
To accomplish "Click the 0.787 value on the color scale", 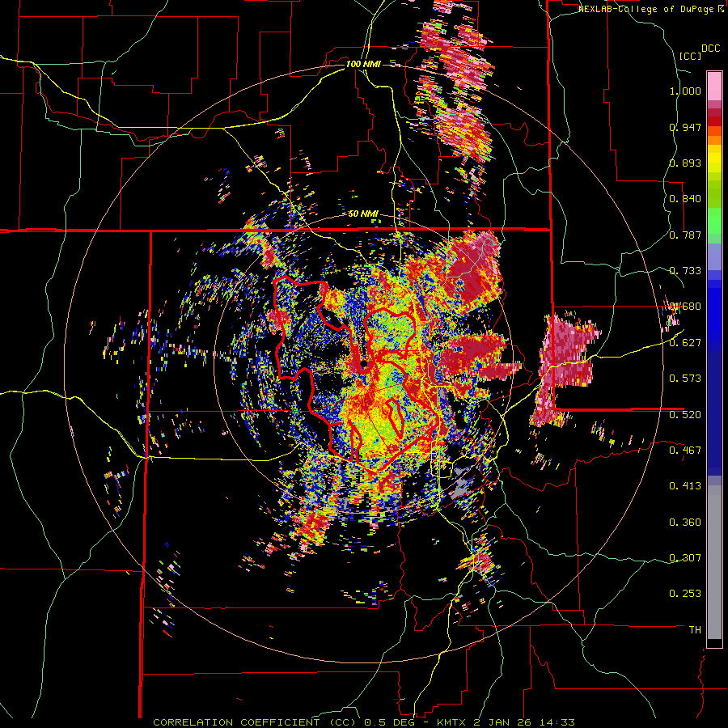I will point(685,235).
